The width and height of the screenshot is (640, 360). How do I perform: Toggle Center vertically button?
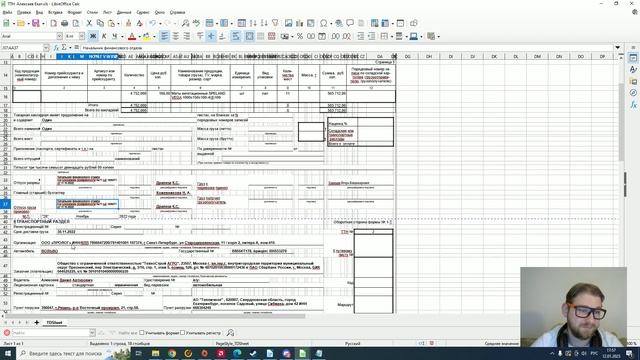coord(211,36)
